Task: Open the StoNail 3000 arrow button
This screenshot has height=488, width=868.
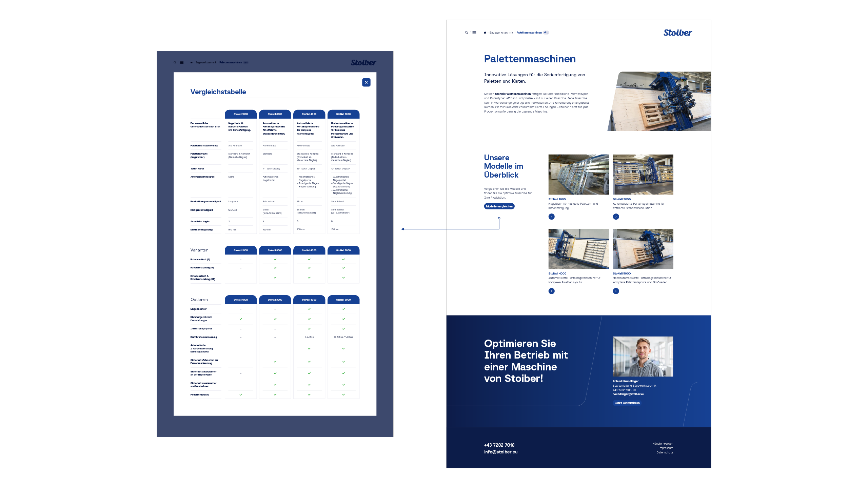Action: tap(616, 217)
